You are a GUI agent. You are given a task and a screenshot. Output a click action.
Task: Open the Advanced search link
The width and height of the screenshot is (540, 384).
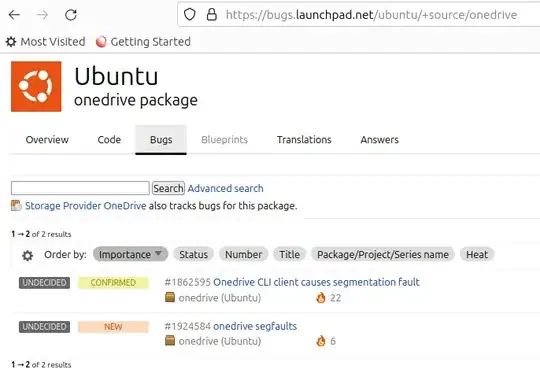coord(226,188)
